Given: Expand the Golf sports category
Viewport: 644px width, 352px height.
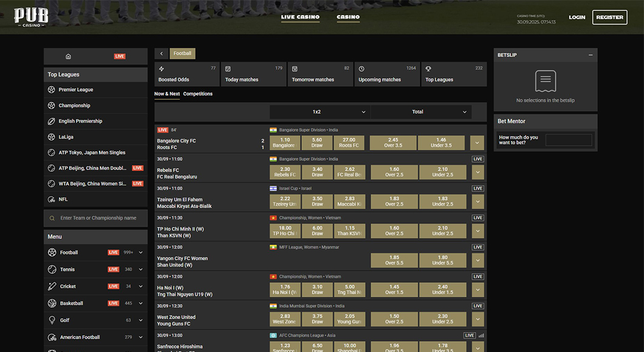Looking at the screenshot, I should pos(139,320).
